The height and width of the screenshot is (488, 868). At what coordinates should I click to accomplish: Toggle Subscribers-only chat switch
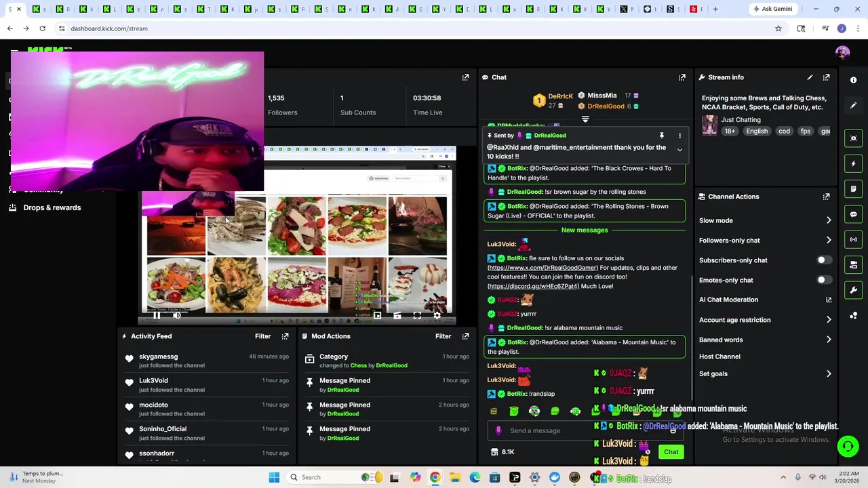pyautogui.click(x=823, y=260)
